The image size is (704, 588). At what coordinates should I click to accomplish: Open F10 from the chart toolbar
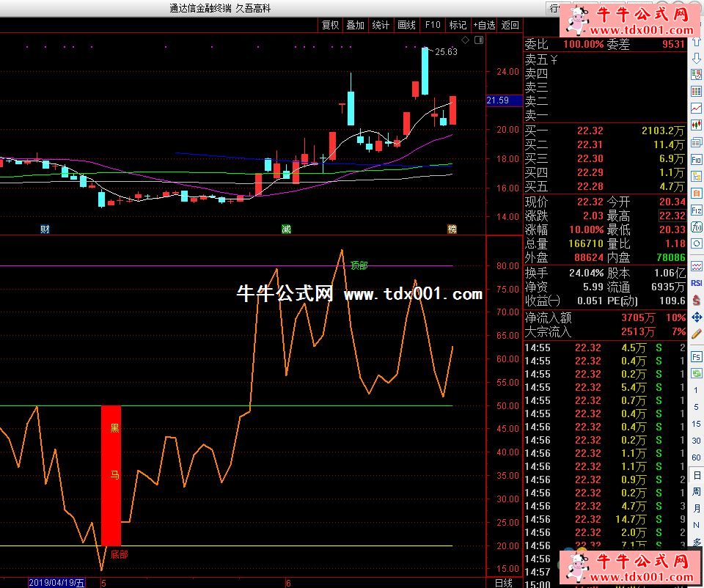(x=433, y=25)
